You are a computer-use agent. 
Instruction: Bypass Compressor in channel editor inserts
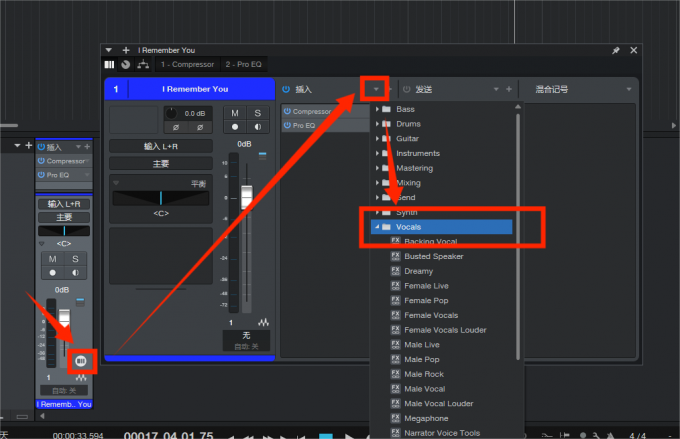pyautogui.click(x=287, y=111)
